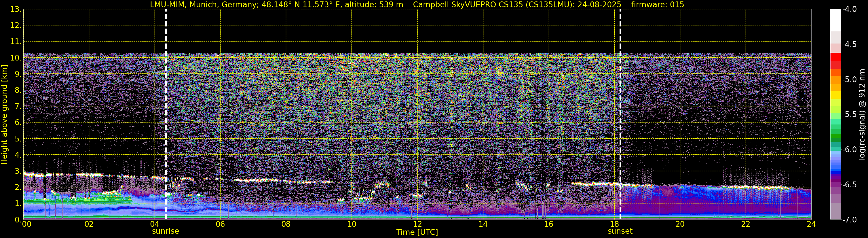Click the 'LMU-MIM, Munich, Germany' station title text
Screen dimensions: 868x238
point(204,5)
